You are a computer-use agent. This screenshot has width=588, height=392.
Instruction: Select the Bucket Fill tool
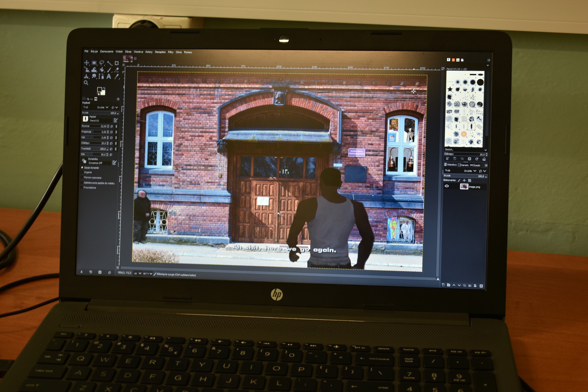pyautogui.click(x=102, y=70)
